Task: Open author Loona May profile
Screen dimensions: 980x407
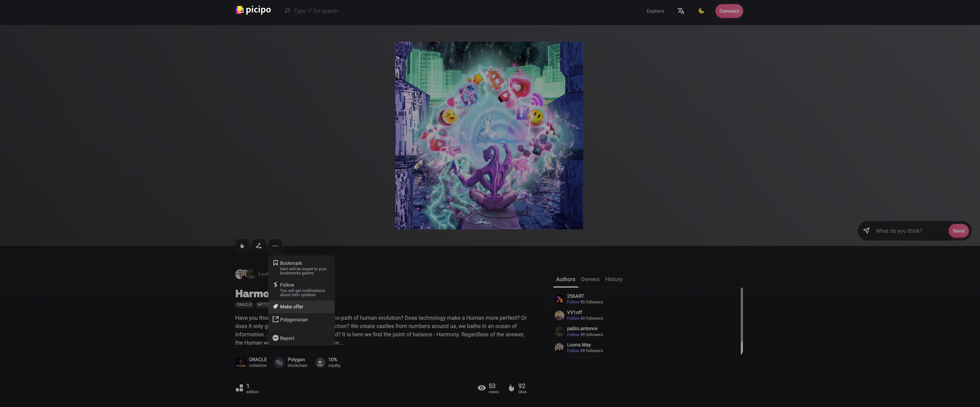Action: tap(579, 345)
